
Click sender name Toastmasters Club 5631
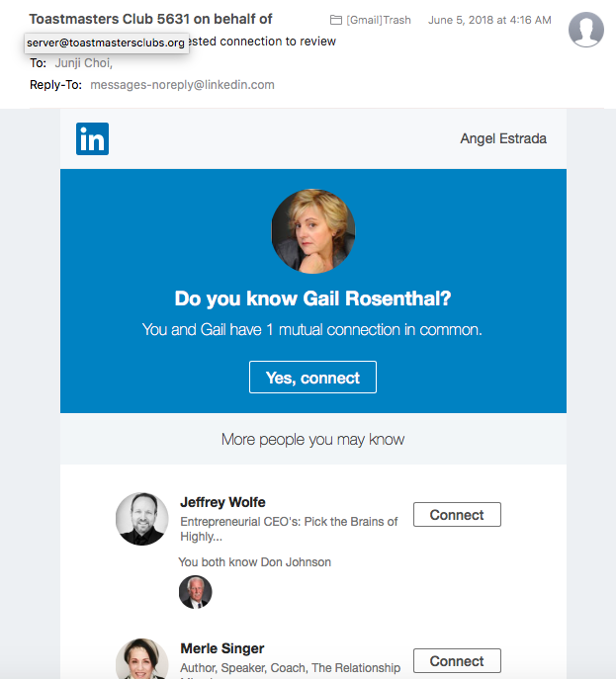109,19
